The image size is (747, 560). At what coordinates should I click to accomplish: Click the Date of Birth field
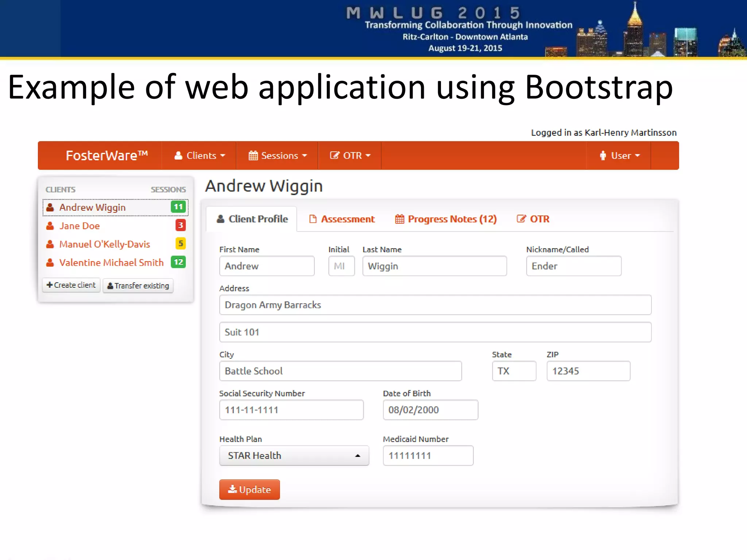pyautogui.click(x=430, y=410)
